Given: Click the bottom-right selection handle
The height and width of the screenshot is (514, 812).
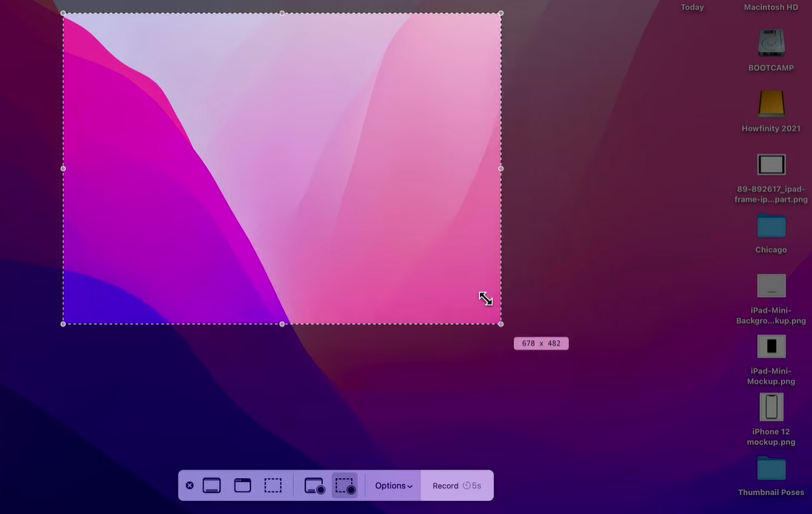Looking at the screenshot, I should (501, 324).
